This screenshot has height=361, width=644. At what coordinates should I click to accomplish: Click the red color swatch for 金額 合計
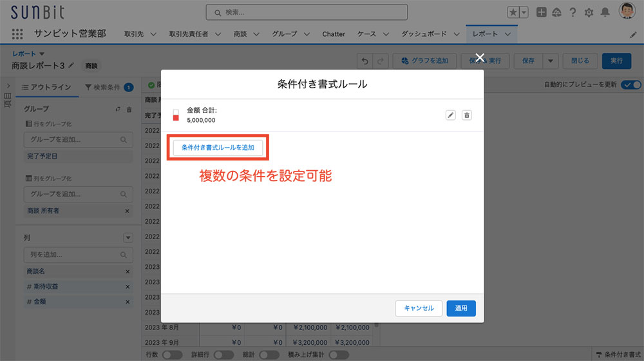point(176,115)
